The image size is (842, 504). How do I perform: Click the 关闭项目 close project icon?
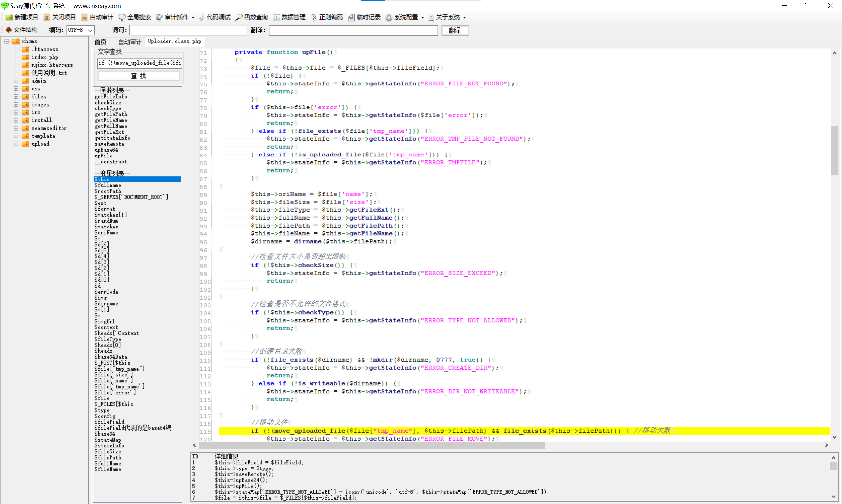point(47,17)
